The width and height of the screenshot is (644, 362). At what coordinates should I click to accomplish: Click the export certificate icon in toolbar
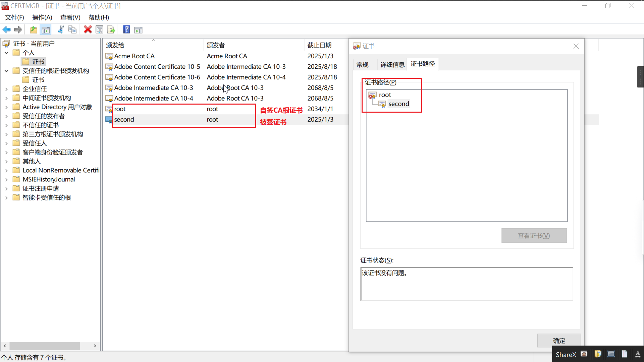111,29
